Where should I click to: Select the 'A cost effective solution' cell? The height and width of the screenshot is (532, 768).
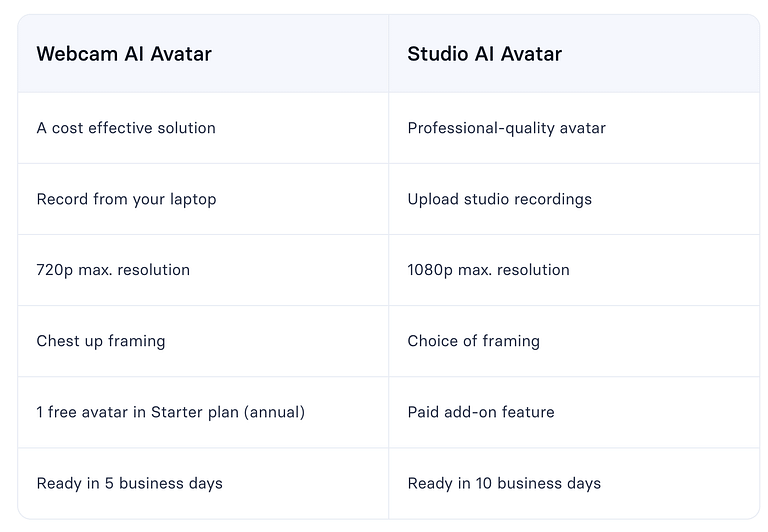point(126,128)
